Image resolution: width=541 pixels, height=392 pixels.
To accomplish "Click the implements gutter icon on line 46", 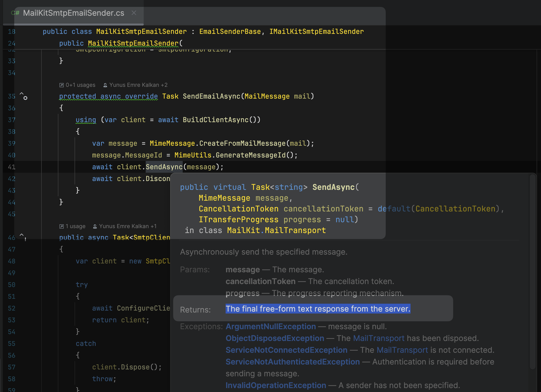I will click(23, 237).
